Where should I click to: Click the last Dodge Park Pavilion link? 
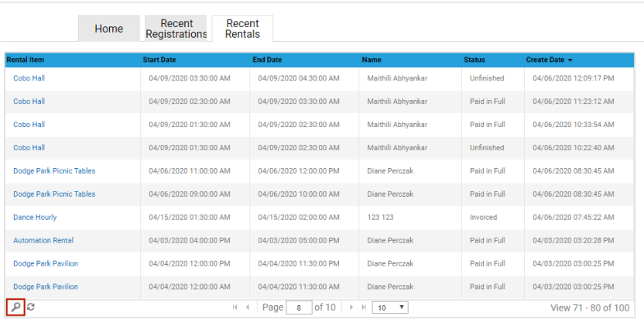tap(46, 287)
